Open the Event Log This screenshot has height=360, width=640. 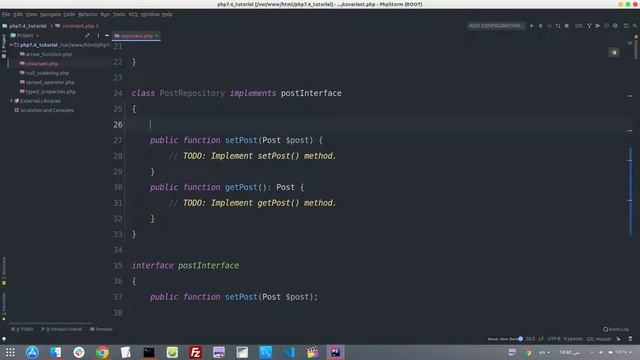616,329
